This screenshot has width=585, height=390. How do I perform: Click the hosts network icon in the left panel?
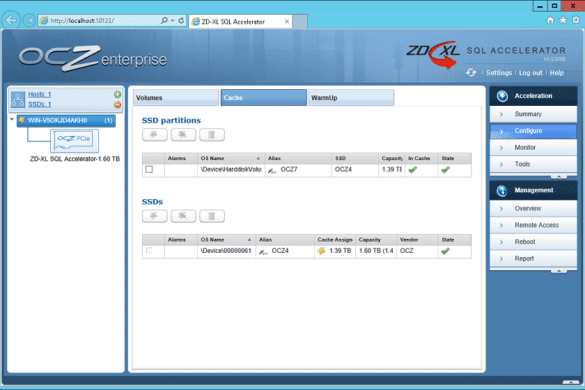pos(18,100)
